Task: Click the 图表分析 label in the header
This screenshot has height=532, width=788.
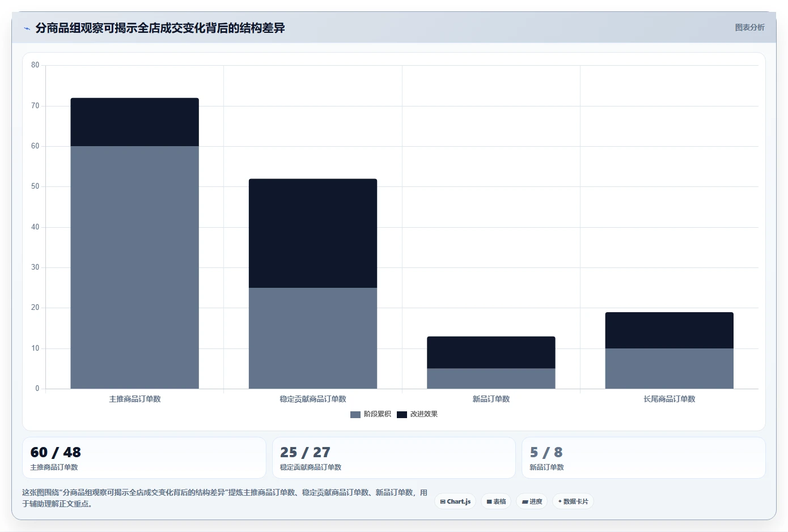Action: pos(749,27)
